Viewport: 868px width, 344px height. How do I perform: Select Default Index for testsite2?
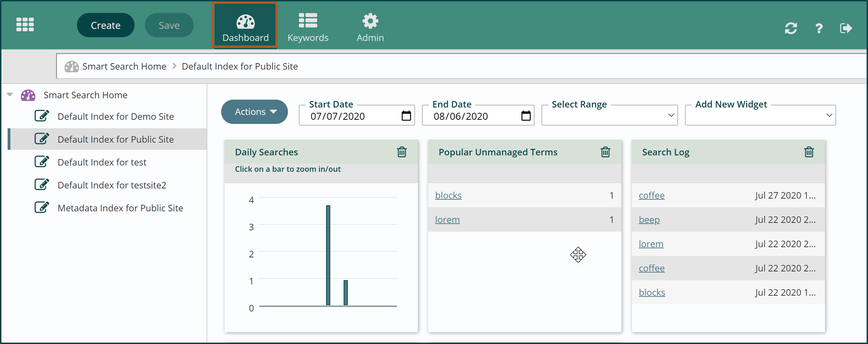(x=112, y=185)
